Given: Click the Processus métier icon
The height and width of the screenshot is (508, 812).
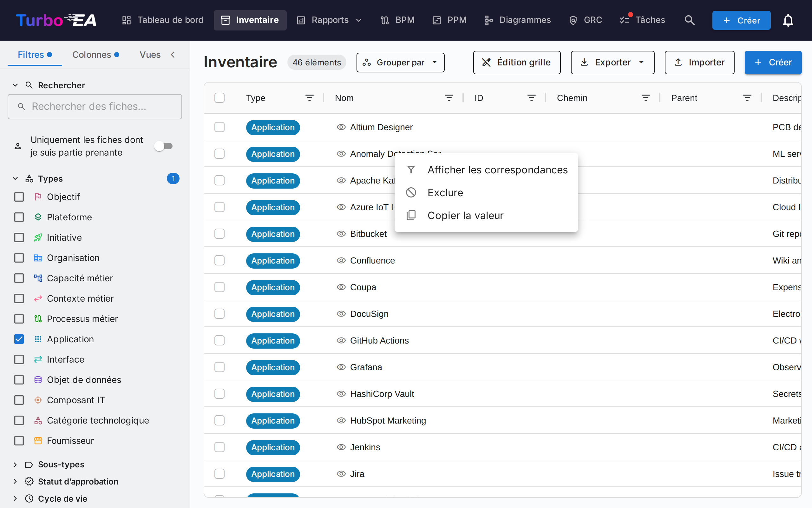Looking at the screenshot, I should (38, 319).
